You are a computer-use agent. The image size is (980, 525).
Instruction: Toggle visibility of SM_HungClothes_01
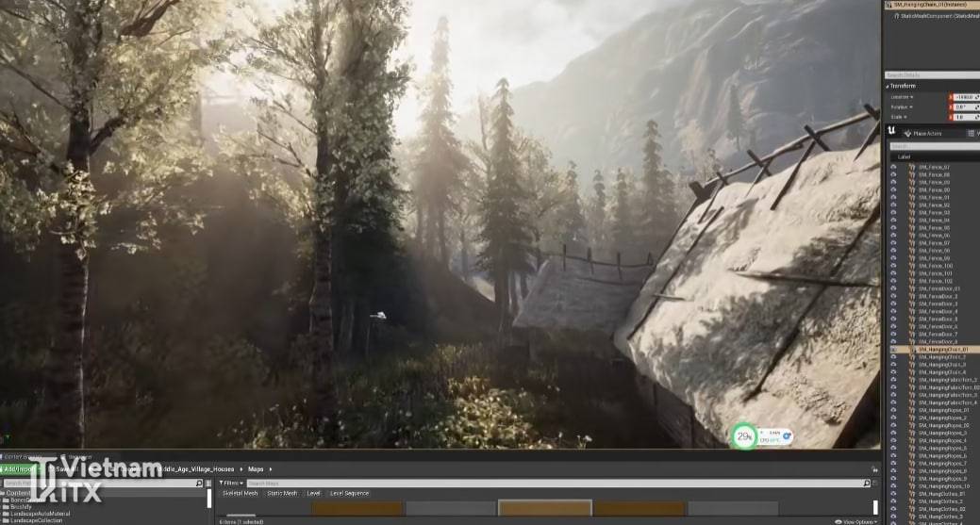click(893, 493)
